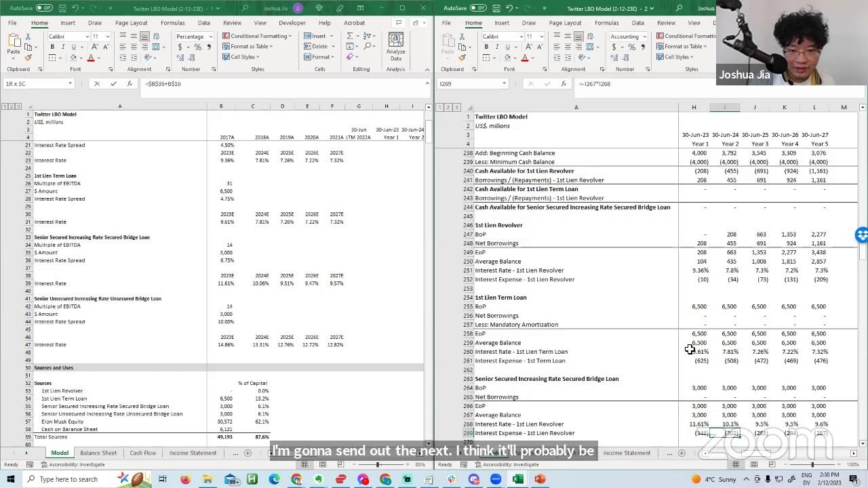Click Increase Decimal in left window
The width and height of the screenshot is (868, 488).
[x=180, y=58]
